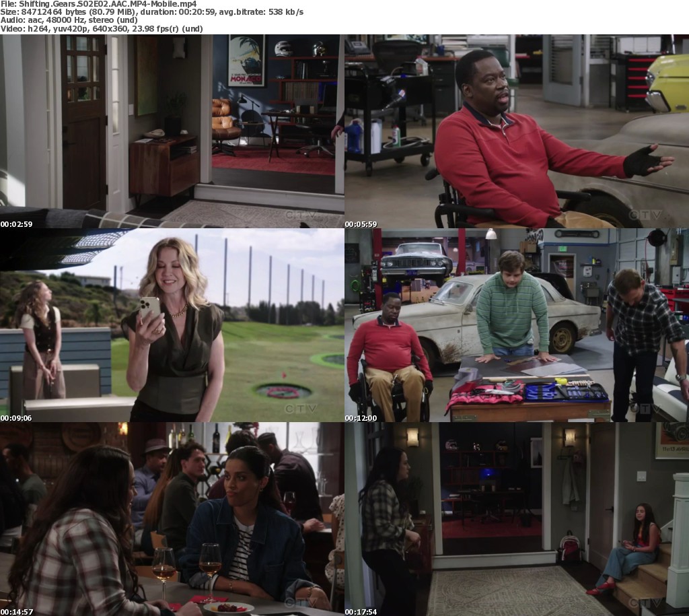The width and height of the screenshot is (689, 616).
Task: Select the thumbnail of man in red sweater gesturing
Action: (x=517, y=131)
